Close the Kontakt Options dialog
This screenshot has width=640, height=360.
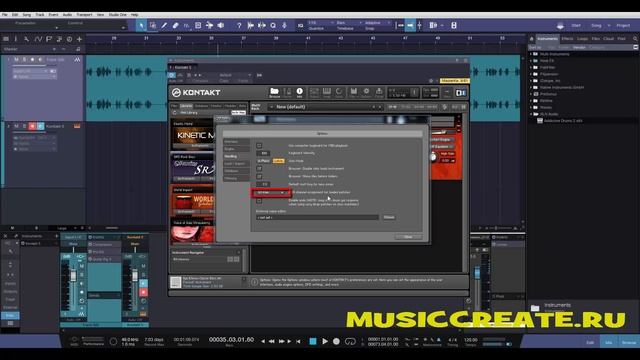click(x=408, y=237)
